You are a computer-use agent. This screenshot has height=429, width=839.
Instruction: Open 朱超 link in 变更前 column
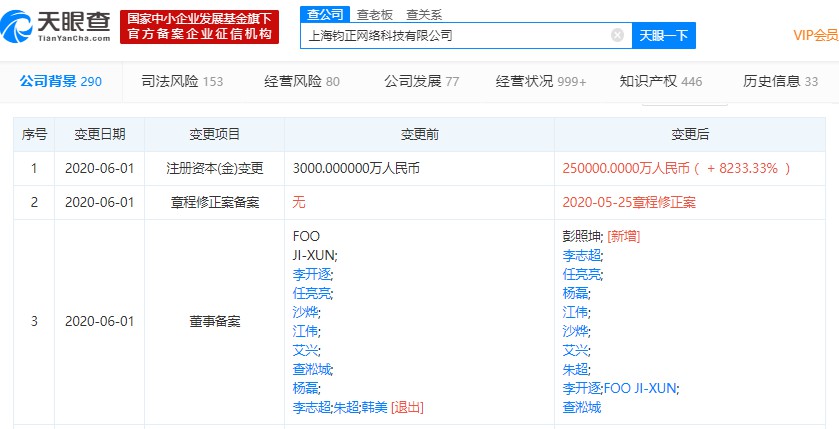click(x=346, y=407)
